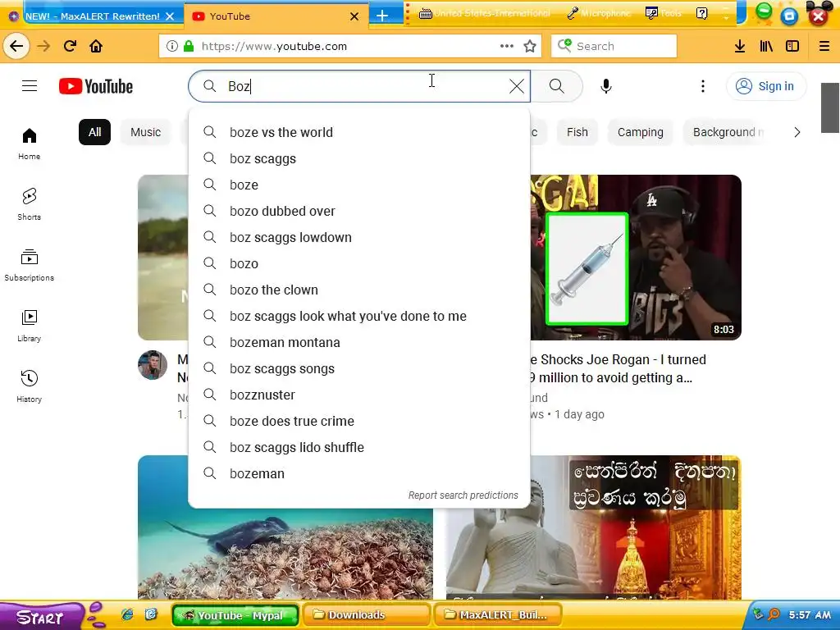The height and width of the screenshot is (630, 840).
Task: Choose suggestion 'bozo dubbed over'
Action: coord(359,211)
